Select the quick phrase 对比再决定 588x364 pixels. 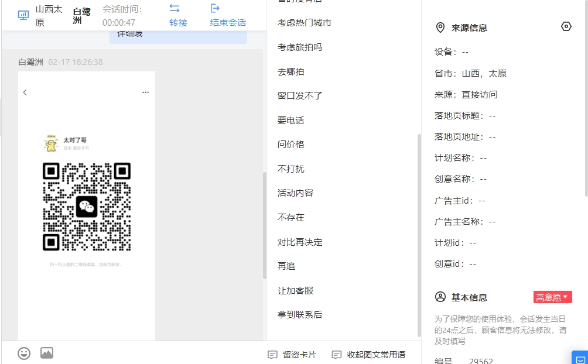pos(300,242)
